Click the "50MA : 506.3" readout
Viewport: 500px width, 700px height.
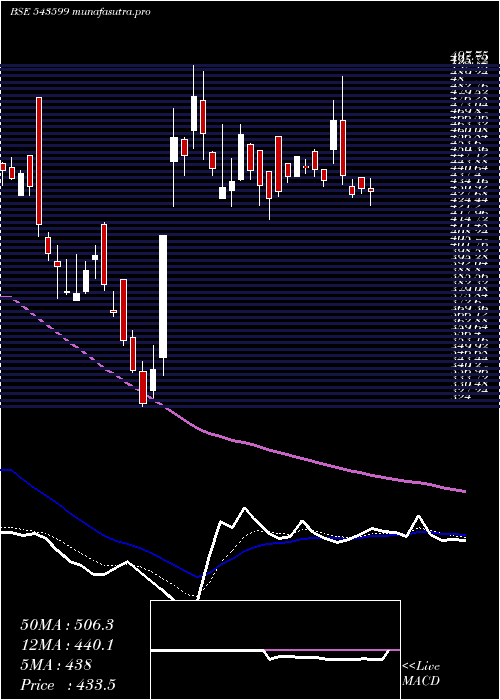point(67,625)
